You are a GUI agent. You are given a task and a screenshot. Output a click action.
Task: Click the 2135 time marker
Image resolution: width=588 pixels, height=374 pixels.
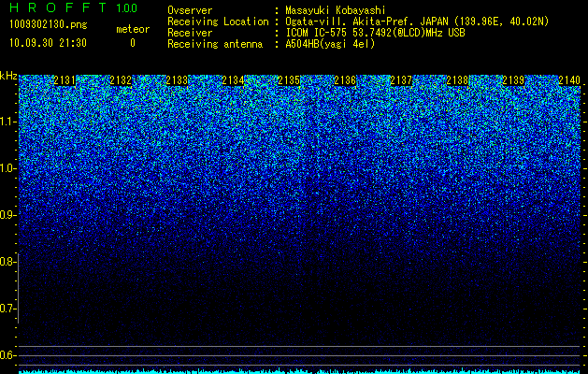tap(289, 80)
